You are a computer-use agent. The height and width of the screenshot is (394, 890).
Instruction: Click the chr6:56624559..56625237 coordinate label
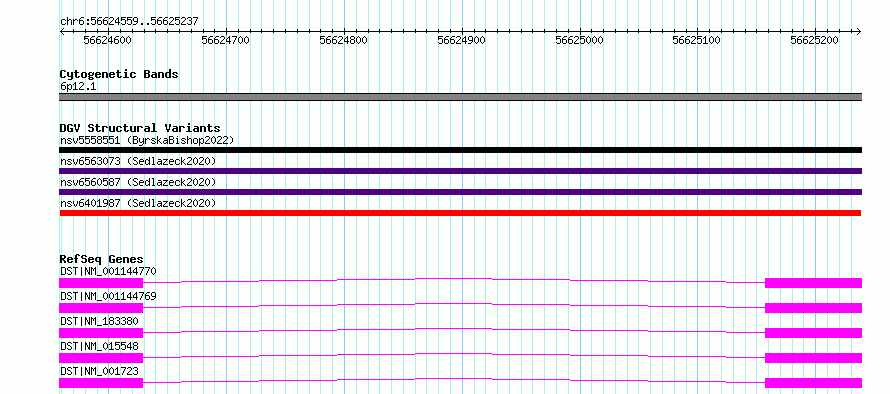coord(129,22)
